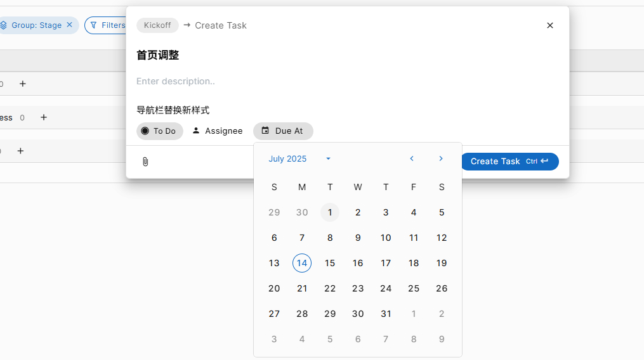Select July 13 in the calendar

pyautogui.click(x=274, y=263)
